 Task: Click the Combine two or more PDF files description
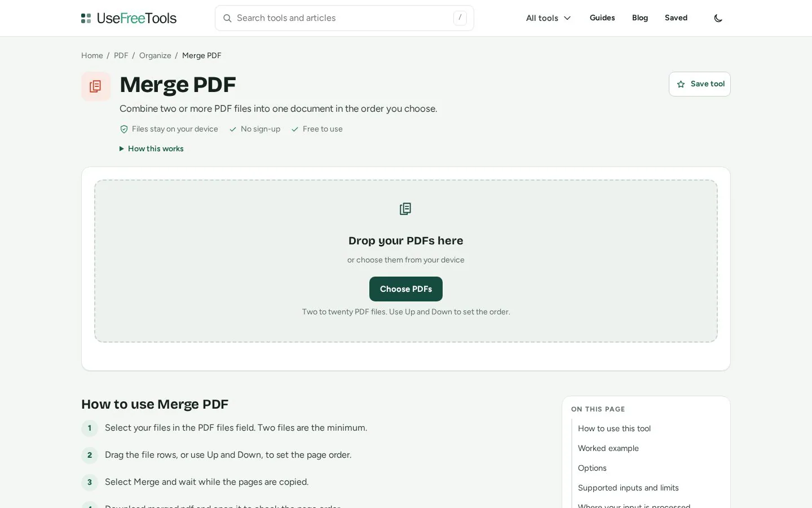pos(278,109)
